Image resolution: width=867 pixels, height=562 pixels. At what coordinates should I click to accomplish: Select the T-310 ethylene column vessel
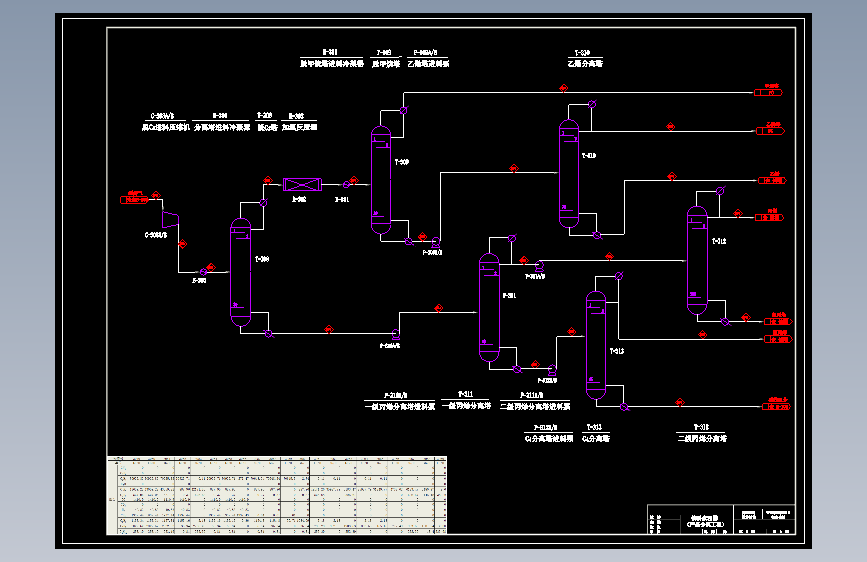tap(569, 173)
